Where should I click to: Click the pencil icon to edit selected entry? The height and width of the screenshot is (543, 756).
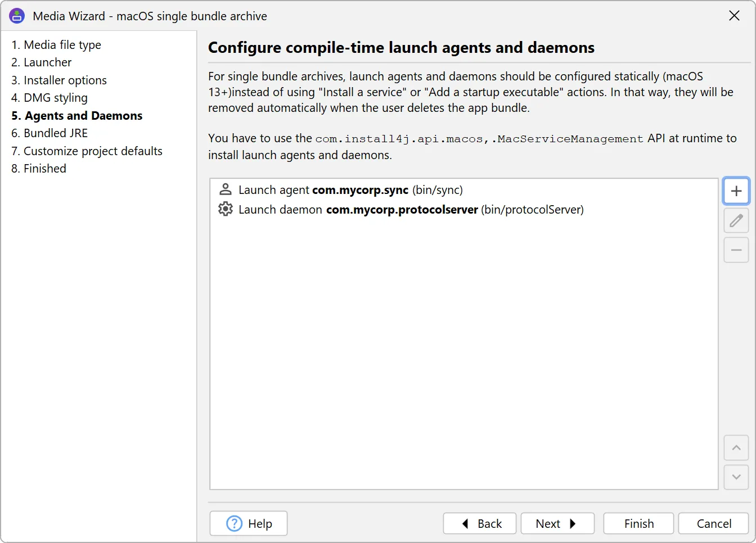[x=736, y=220]
